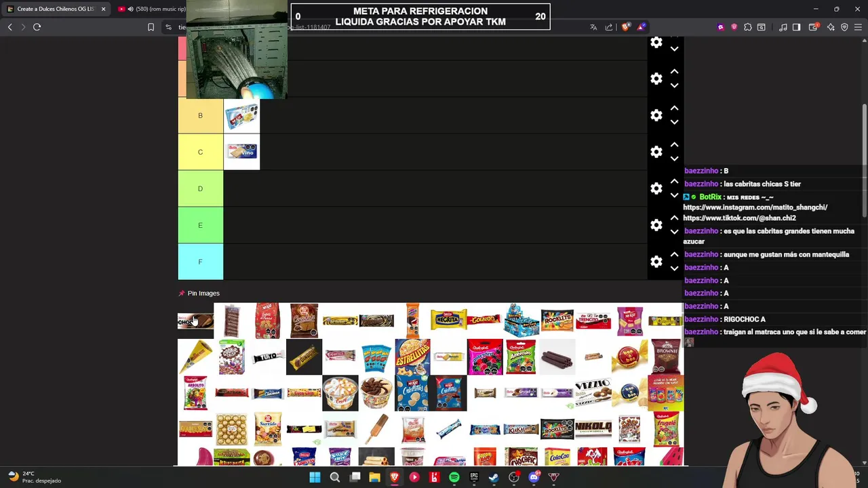Open settings gear for tier E row
The image size is (868, 488).
[x=656, y=225]
